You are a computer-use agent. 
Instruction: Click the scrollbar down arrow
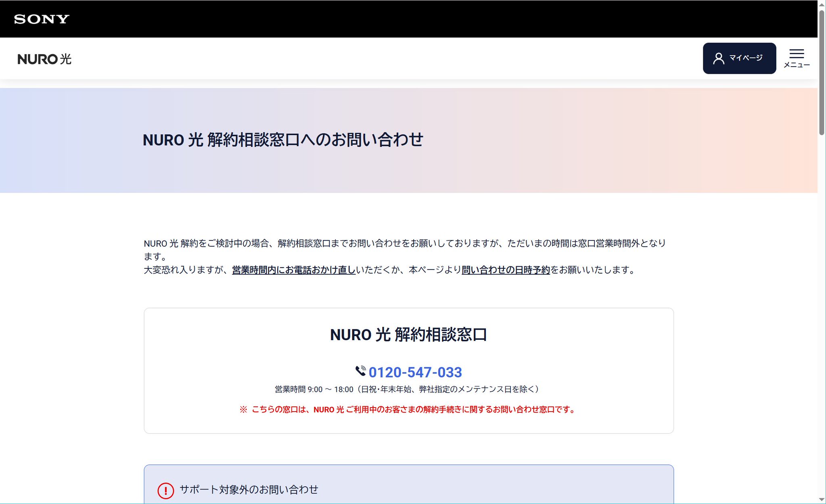(x=822, y=500)
